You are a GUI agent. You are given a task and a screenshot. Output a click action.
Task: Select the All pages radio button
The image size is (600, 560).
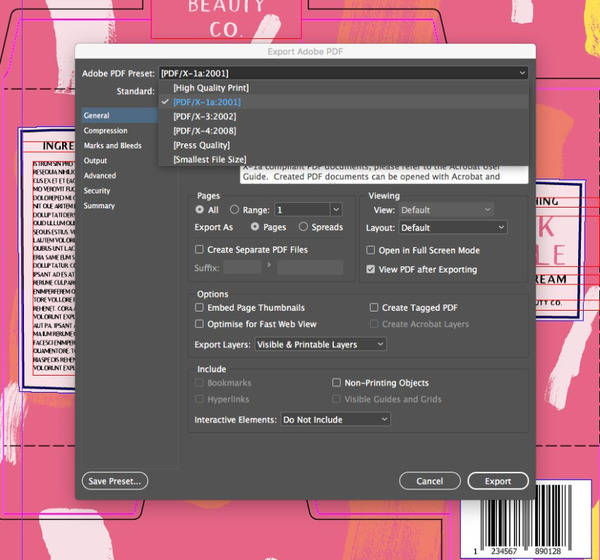(x=200, y=210)
